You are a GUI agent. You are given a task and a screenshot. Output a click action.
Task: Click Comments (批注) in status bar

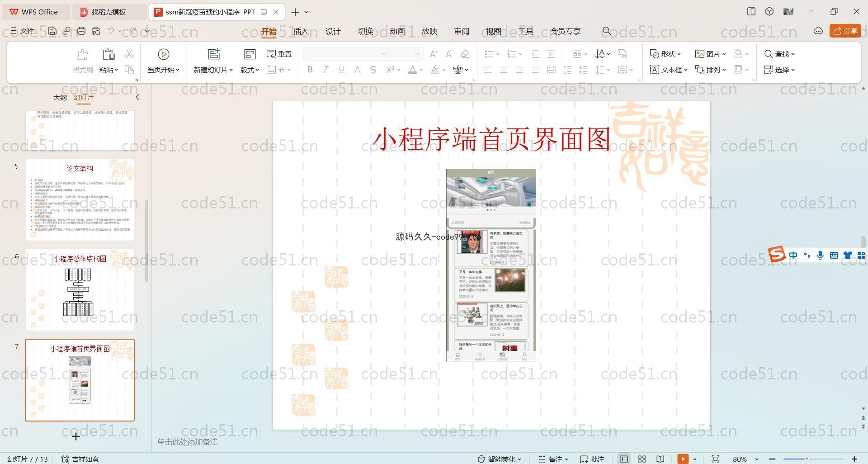click(592, 459)
